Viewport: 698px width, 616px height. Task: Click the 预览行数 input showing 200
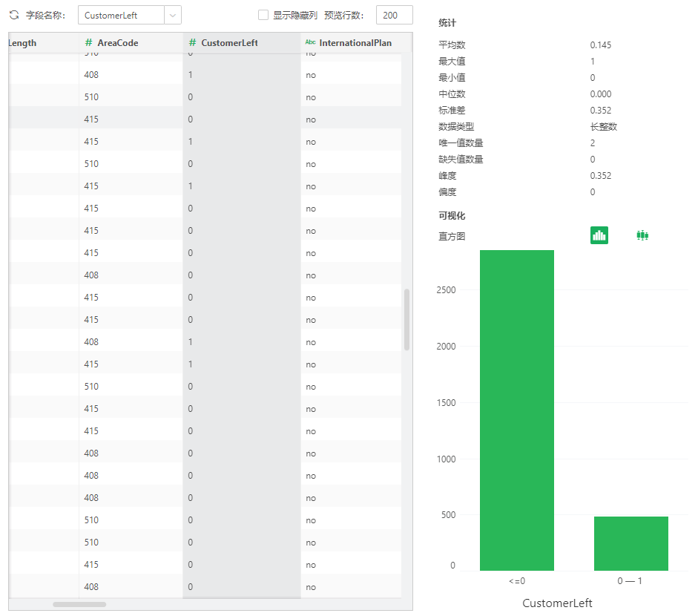[x=394, y=15]
